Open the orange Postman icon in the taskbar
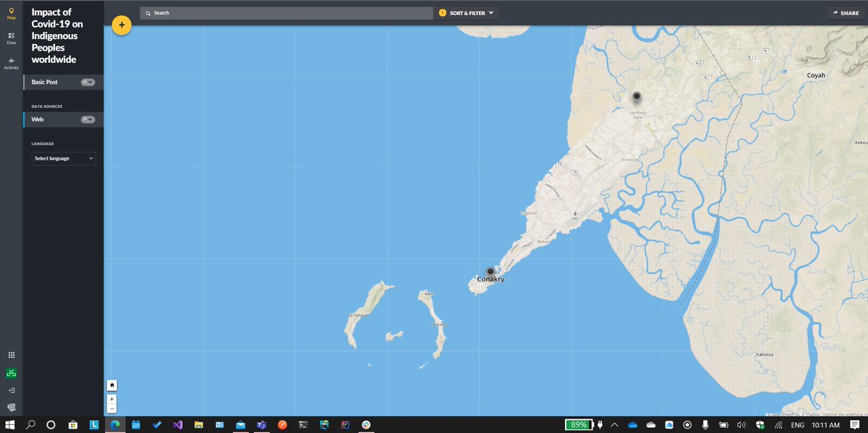The height and width of the screenshot is (433, 868). pos(283,425)
